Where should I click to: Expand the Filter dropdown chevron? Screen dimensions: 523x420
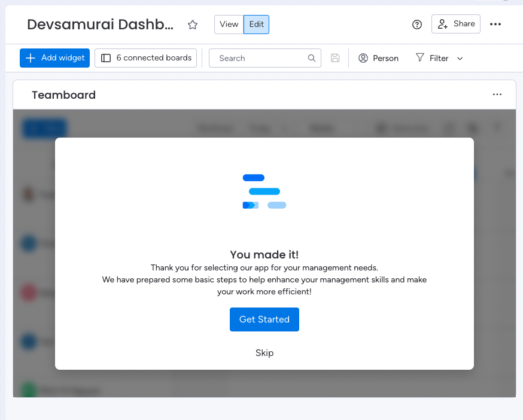tap(460, 59)
